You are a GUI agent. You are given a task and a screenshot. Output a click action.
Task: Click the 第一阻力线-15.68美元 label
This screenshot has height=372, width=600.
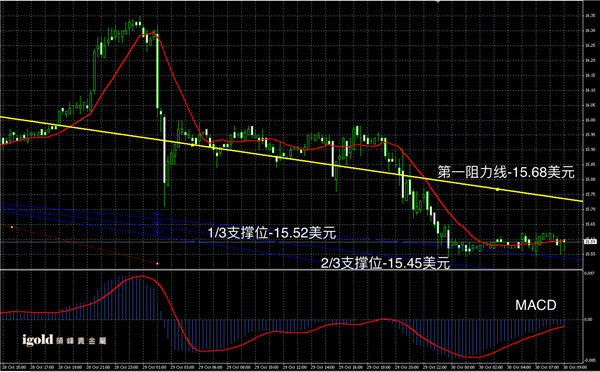tap(506, 173)
